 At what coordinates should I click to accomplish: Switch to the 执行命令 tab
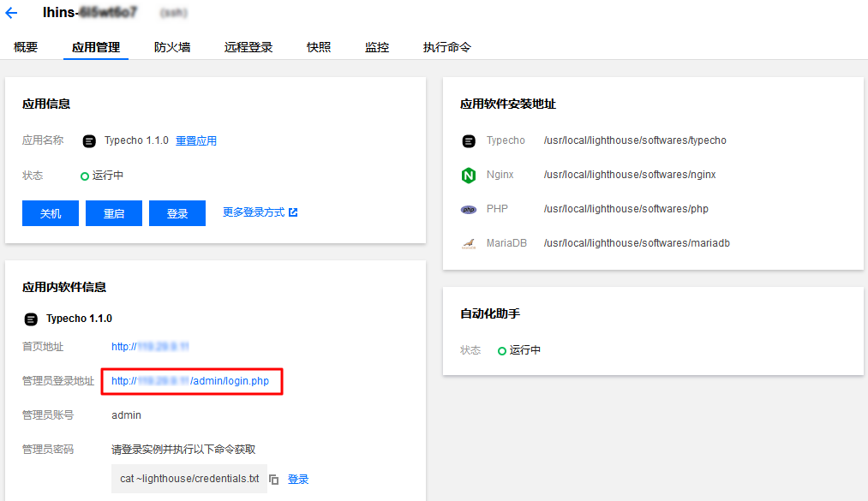click(x=446, y=47)
